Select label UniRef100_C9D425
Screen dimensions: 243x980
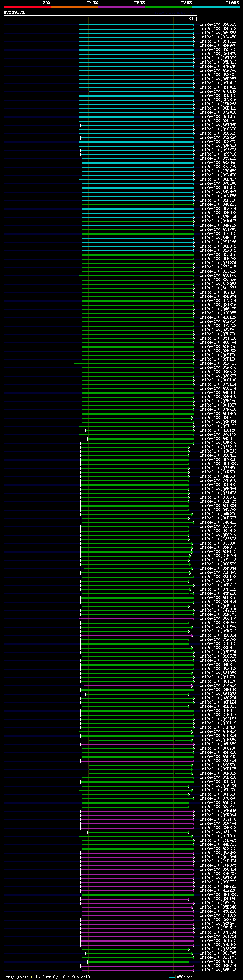[218, 841]
